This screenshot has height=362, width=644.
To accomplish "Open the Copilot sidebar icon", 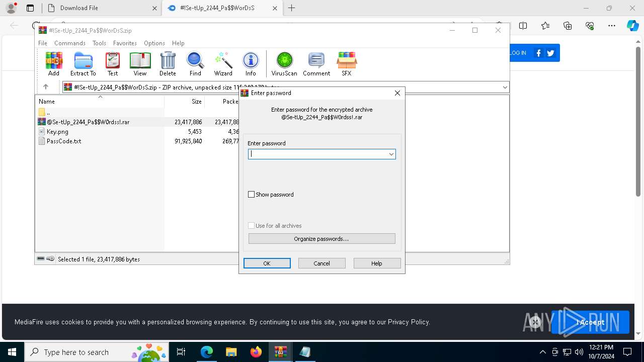I will tap(632, 26).
